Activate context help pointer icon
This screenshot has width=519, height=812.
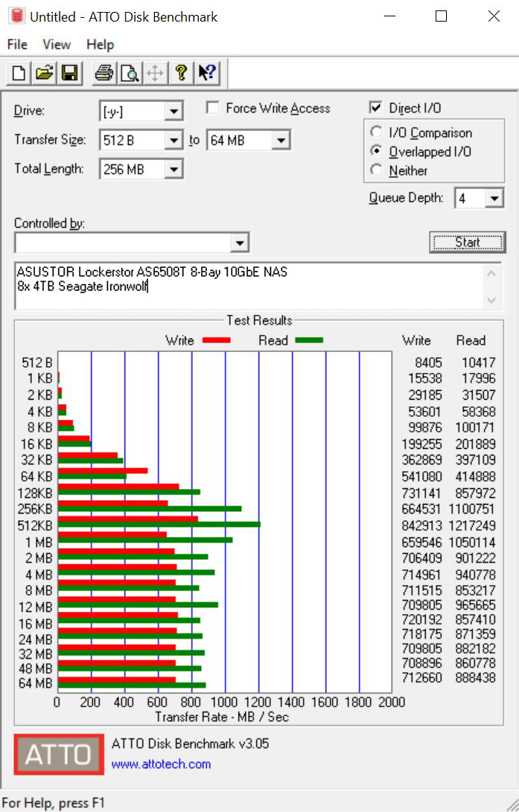(x=207, y=73)
